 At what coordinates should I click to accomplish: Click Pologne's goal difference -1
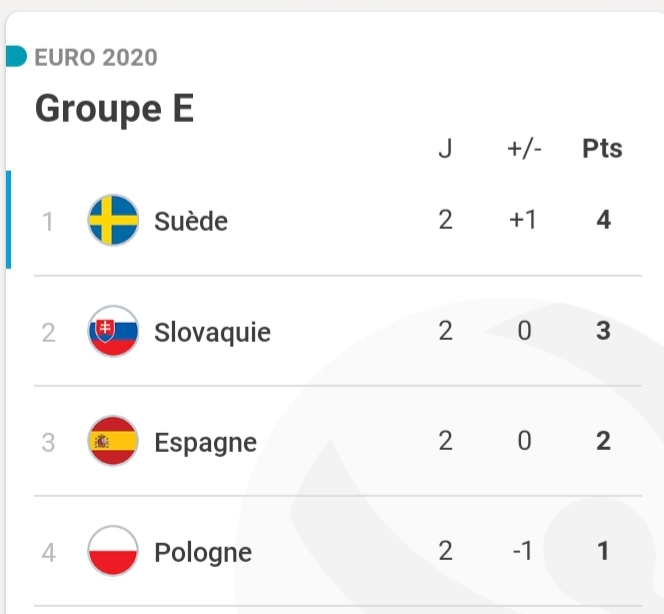[522, 551]
